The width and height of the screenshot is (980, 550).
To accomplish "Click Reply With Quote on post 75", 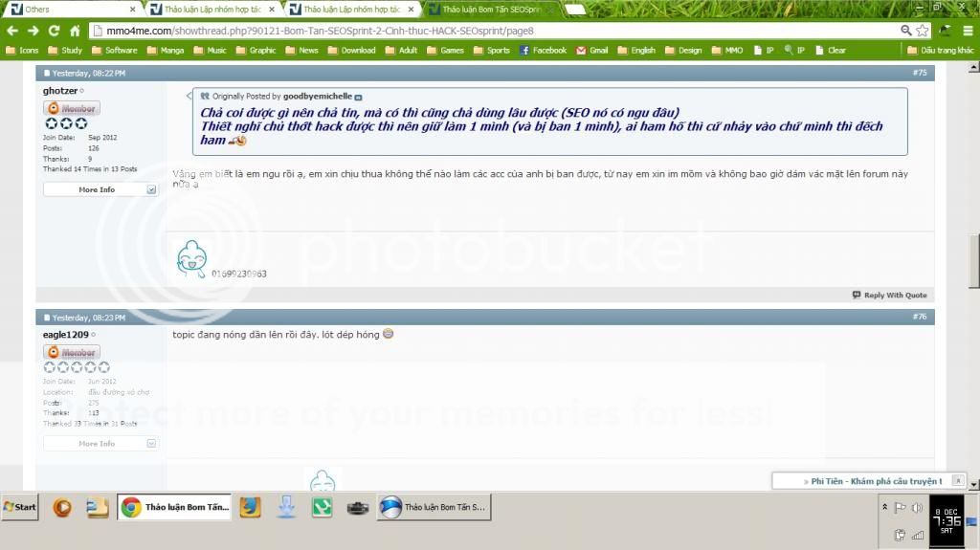I will 890,295.
